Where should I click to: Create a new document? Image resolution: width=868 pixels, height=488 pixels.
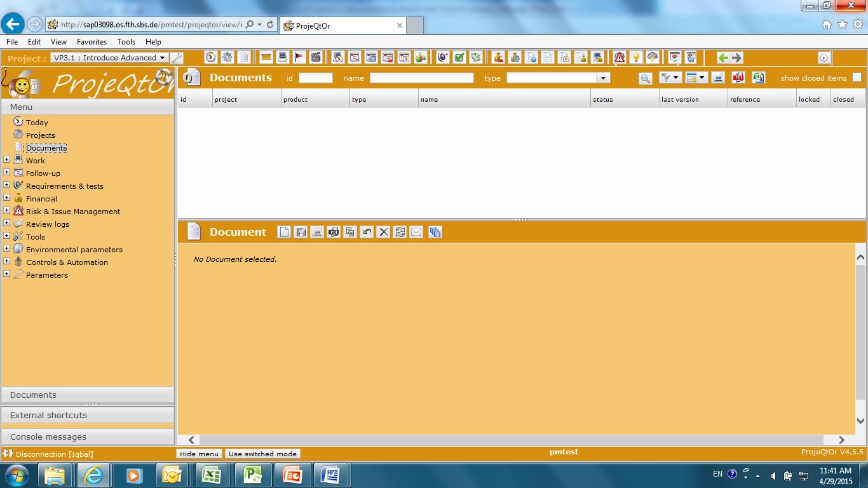[284, 232]
